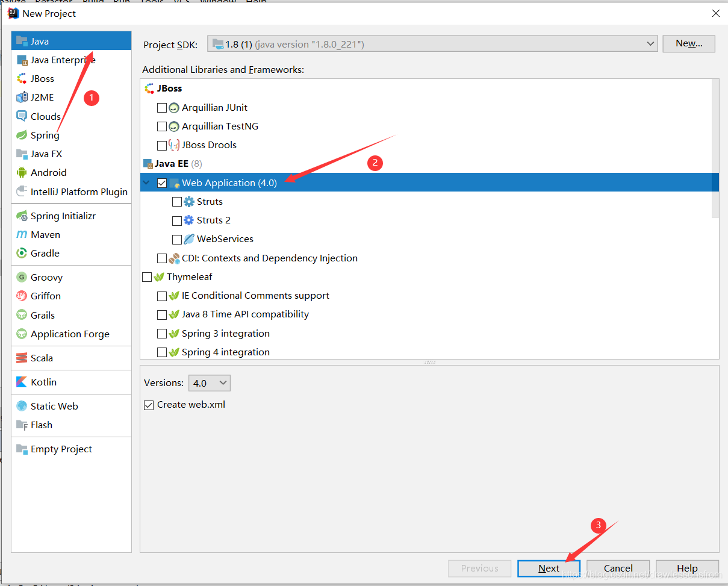
Task: Click the Cancel button
Action: [618, 568]
